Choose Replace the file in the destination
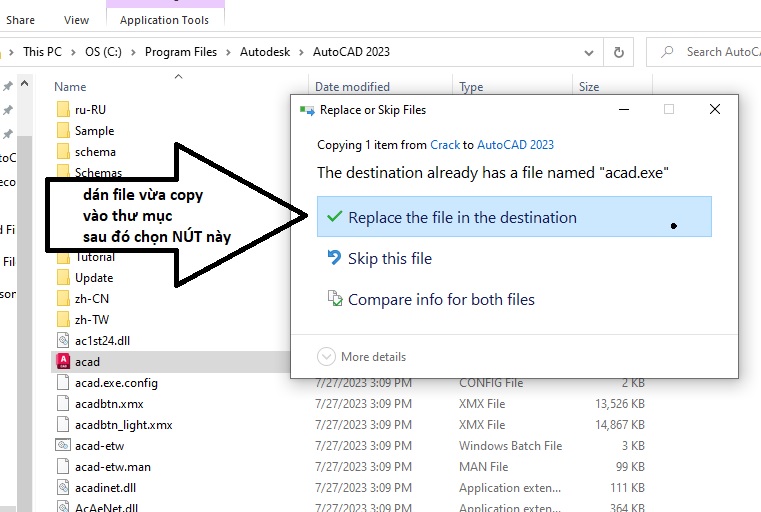 [462, 217]
